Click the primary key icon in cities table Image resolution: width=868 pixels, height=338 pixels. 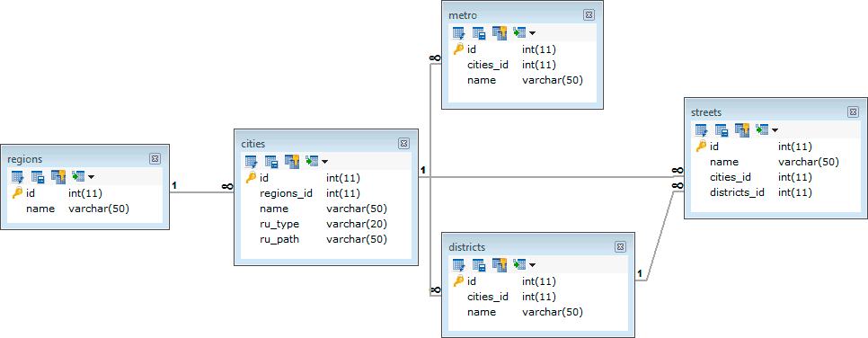point(251,177)
